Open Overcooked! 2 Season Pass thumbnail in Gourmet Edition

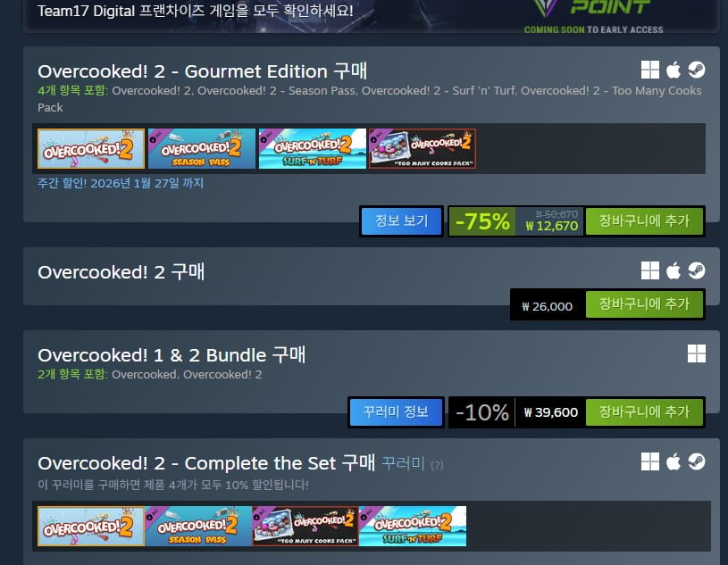pos(202,148)
